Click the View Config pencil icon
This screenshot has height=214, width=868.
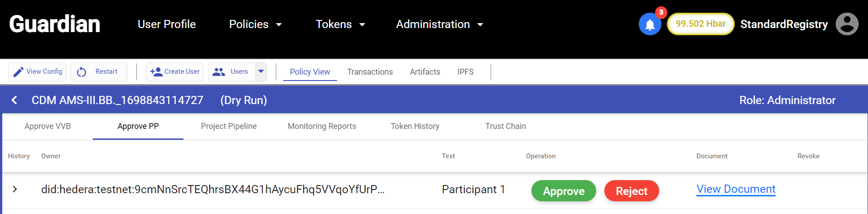point(18,72)
